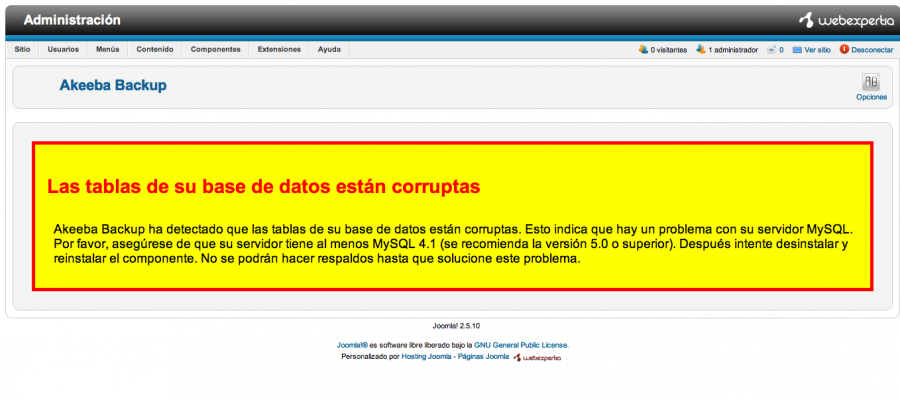Click the Opciones toolbar icon
Screen dimensions: 900x400
click(x=871, y=81)
